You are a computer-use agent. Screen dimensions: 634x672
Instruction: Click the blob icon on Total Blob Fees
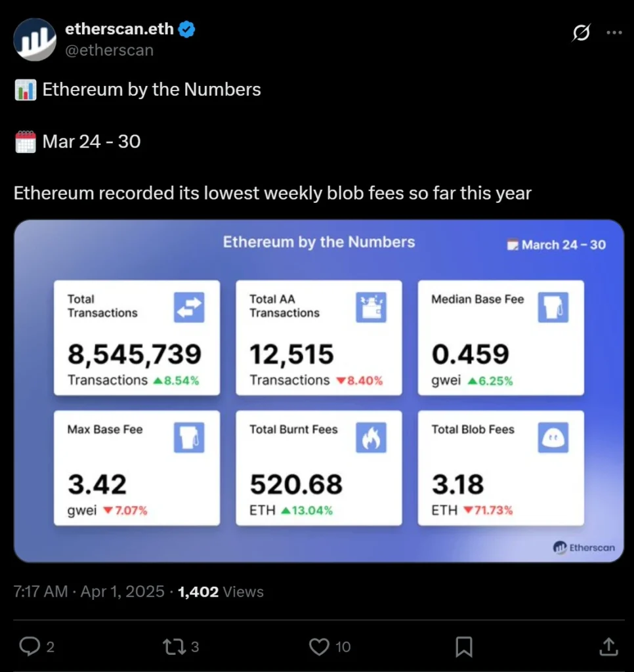click(x=554, y=437)
